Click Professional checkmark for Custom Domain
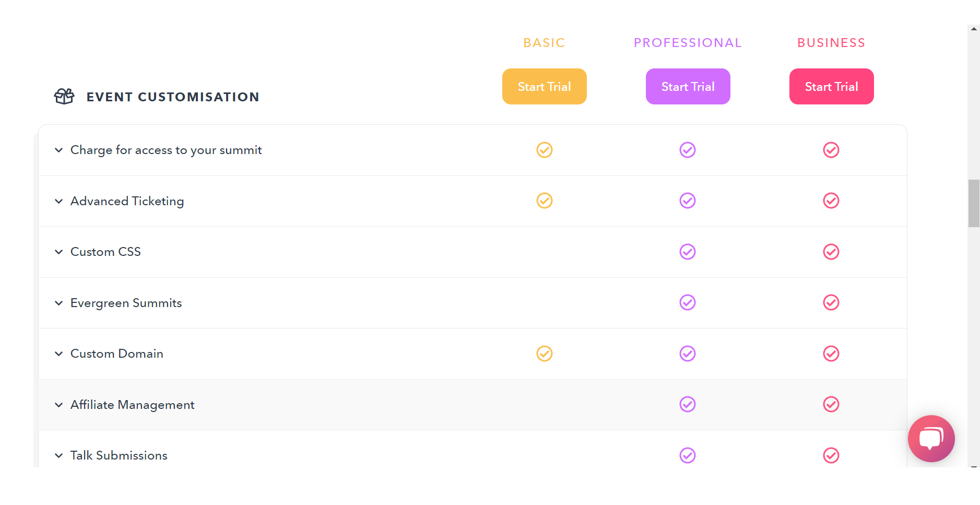The image size is (980, 505). point(688,354)
